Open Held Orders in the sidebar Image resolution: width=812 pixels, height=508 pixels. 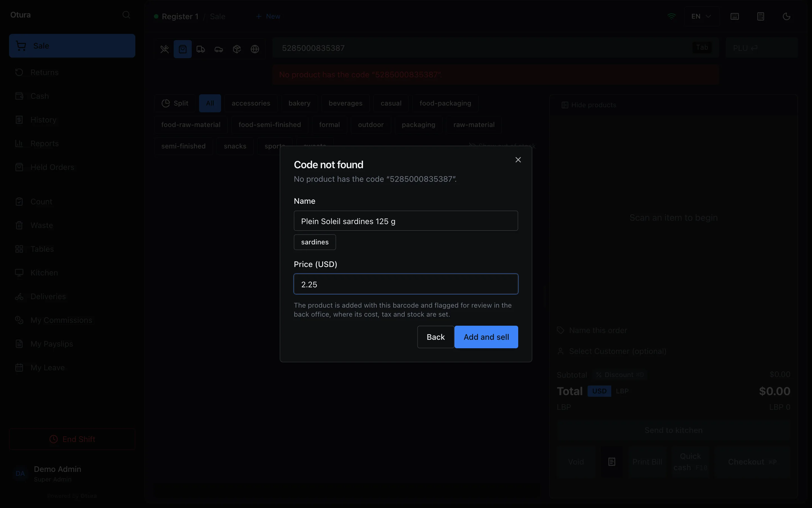pos(72,167)
